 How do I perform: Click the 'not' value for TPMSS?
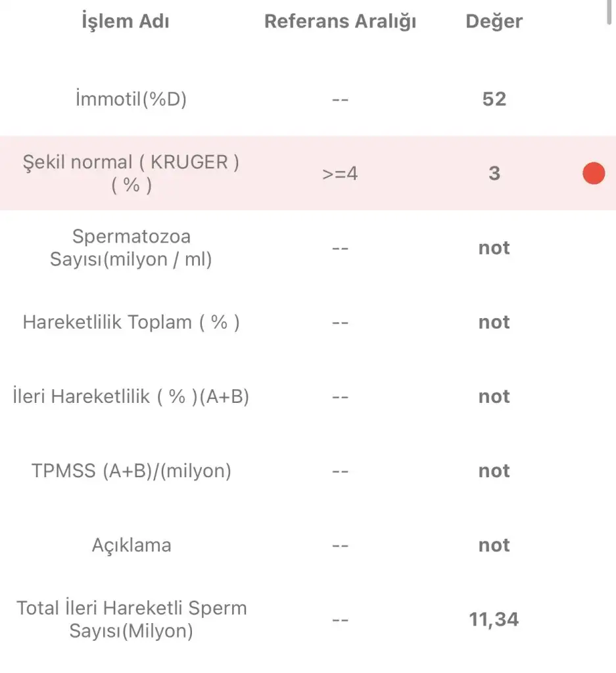point(494,471)
